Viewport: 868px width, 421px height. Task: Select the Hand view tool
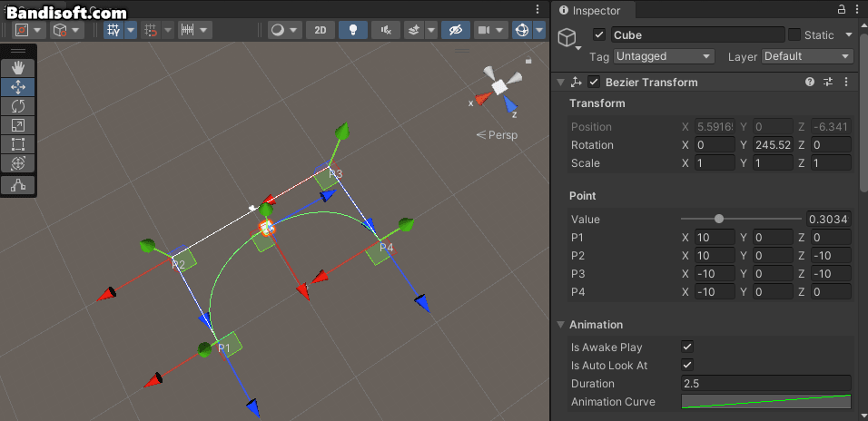[x=18, y=68]
